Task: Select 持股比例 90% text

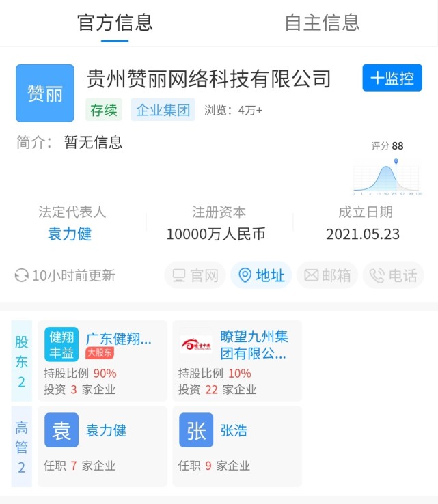Action: (x=80, y=373)
